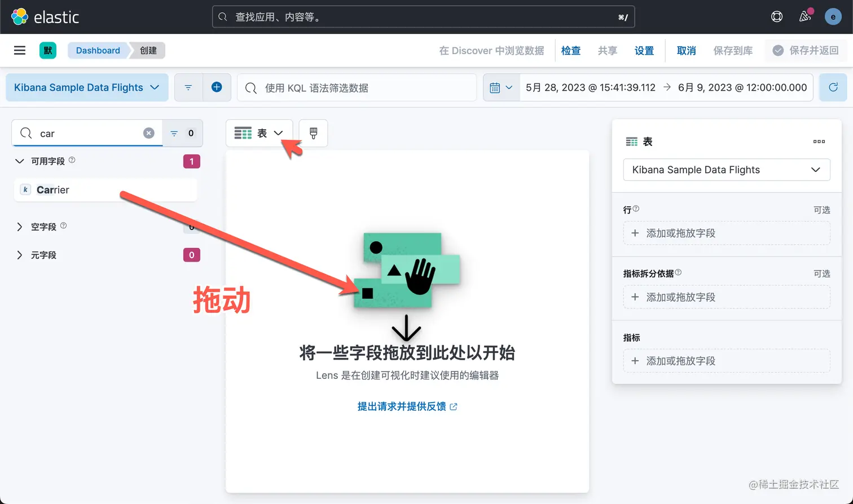The width and height of the screenshot is (853, 504).
Task: Add a field to the 行 dimension
Action: tap(727, 233)
